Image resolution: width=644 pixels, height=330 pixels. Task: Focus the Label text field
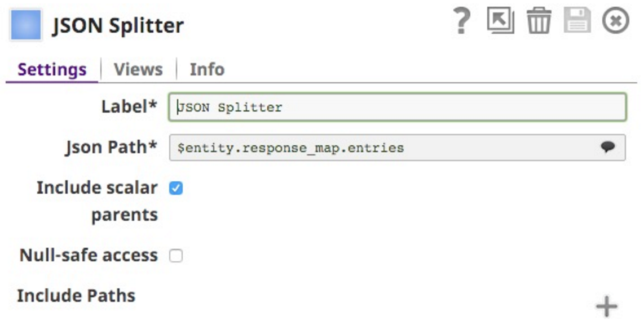click(397, 107)
